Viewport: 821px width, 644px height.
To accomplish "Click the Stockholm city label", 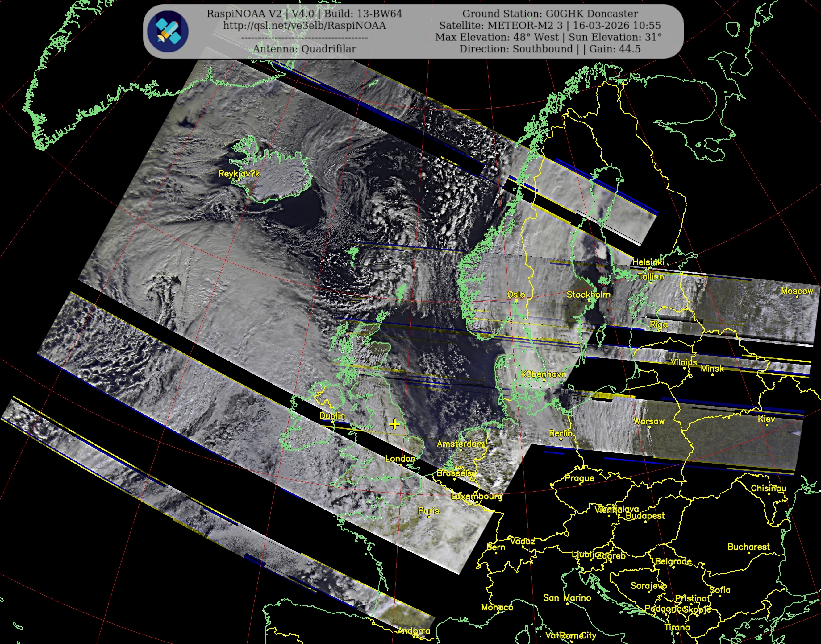I will pos(588,295).
